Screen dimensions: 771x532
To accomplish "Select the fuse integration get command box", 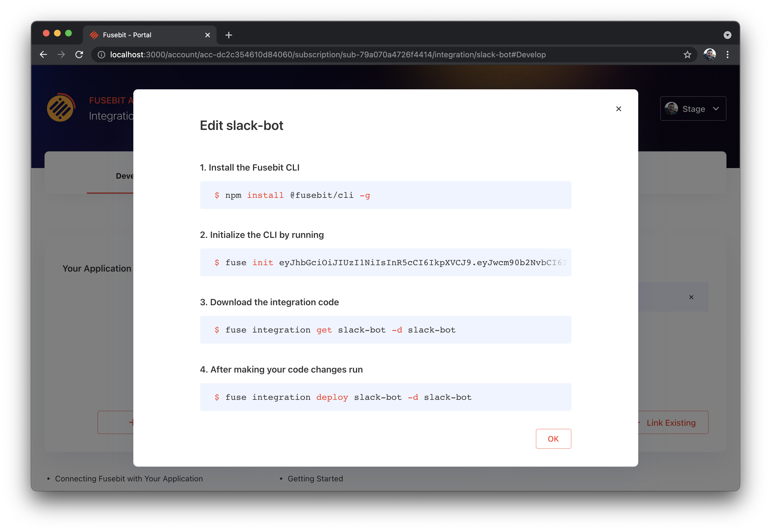I will [385, 330].
